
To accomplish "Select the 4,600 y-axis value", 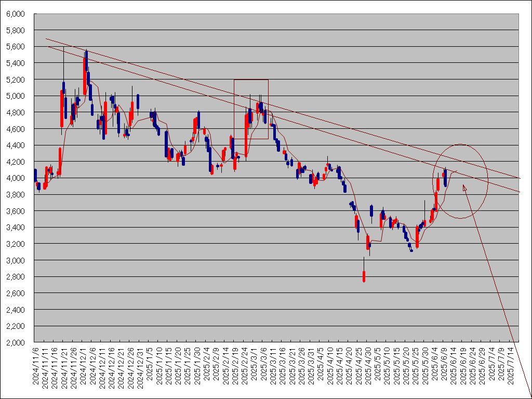I will tap(16, 129).
